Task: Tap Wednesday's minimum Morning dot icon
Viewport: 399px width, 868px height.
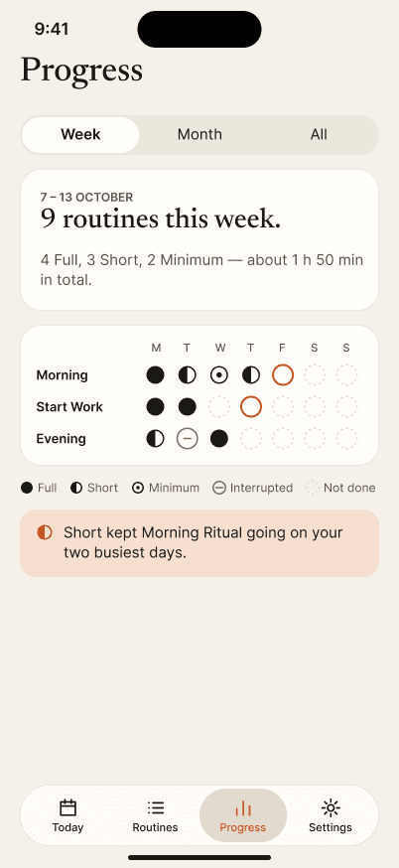Action: (219, 375)
